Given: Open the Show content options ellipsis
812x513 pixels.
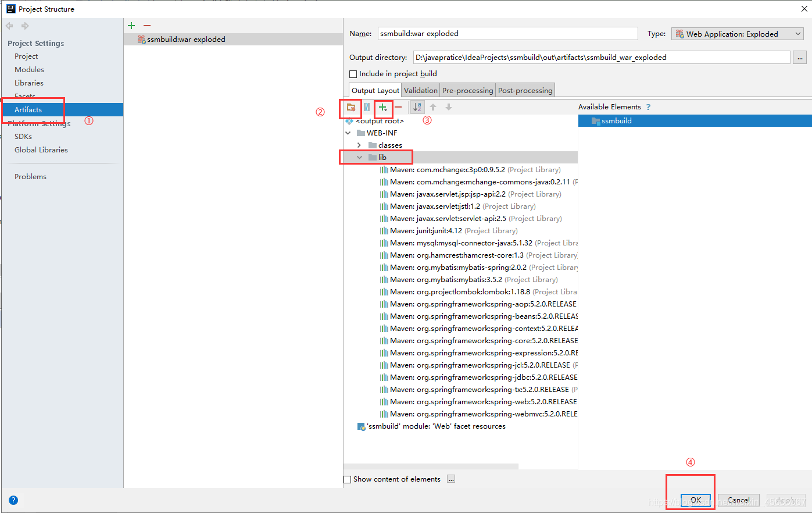Looking at the screenshot, I should (x=451, y=479).
